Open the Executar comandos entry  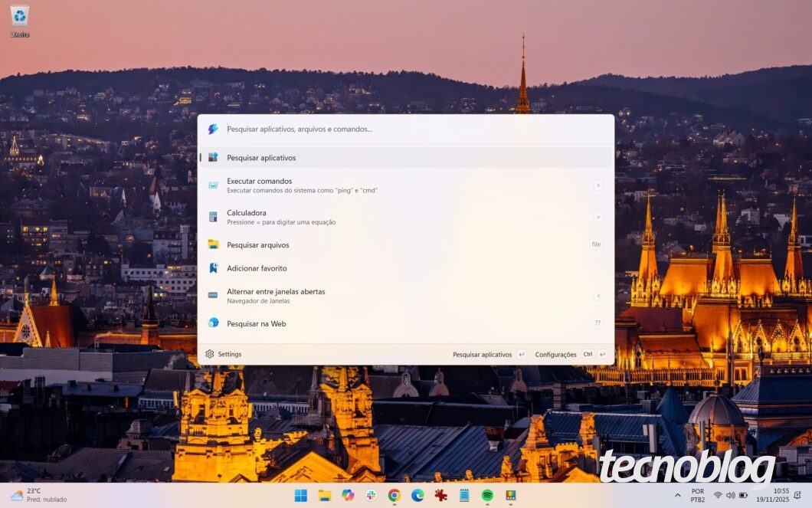click(x=259, y=185)
